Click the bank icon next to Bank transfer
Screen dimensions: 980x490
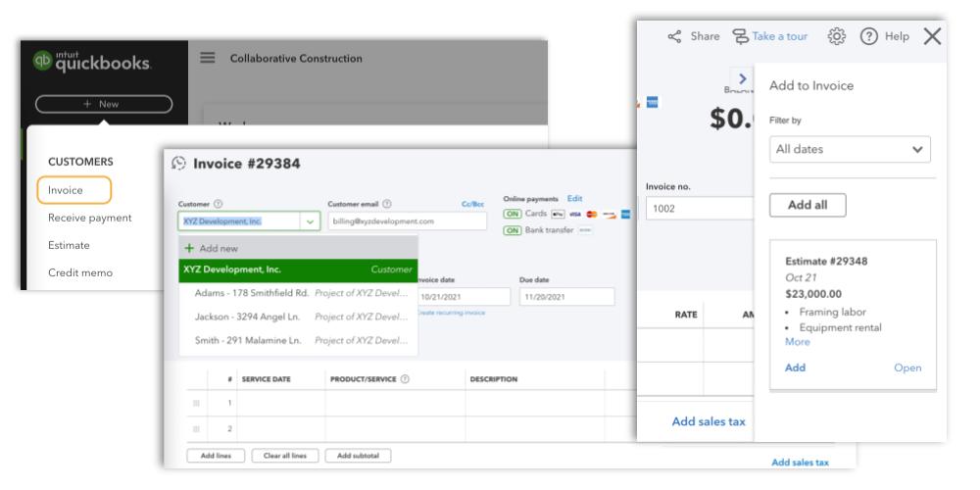pos(585,230)
